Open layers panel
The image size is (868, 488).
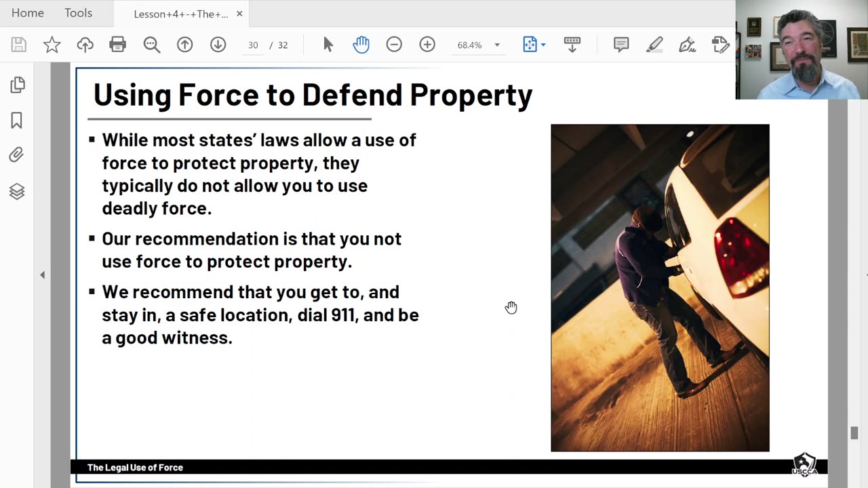[x=17, y=191]
